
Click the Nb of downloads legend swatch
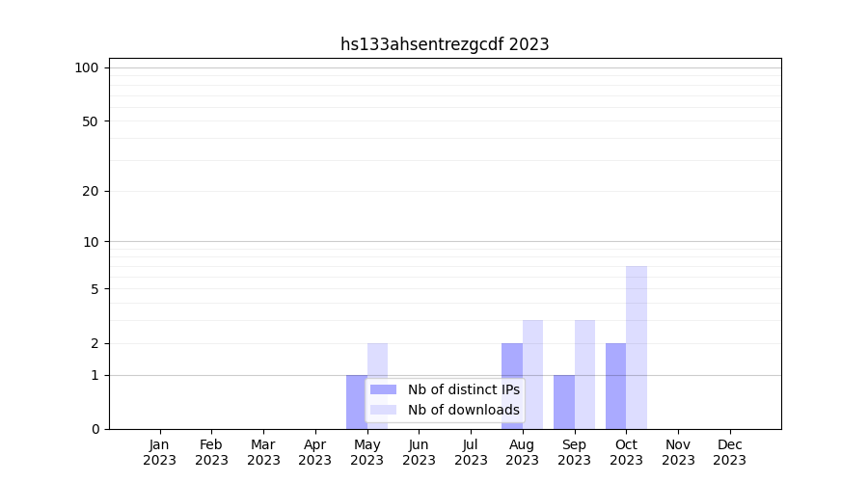pos(383,410)
